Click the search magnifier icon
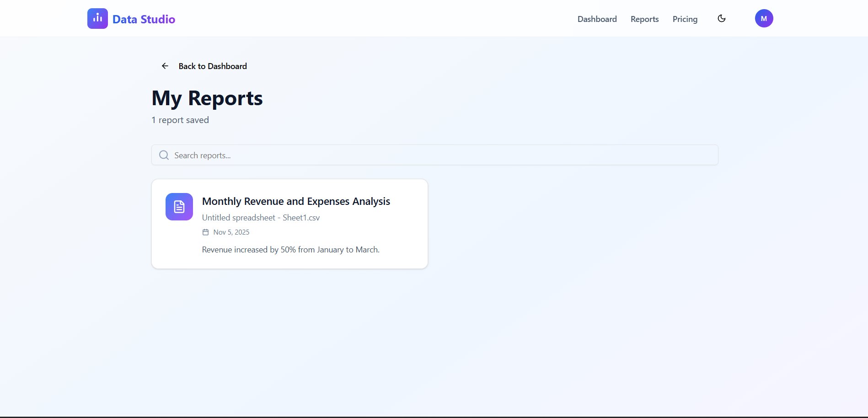This screenshot has width=868, height=418. coord(164,155)
